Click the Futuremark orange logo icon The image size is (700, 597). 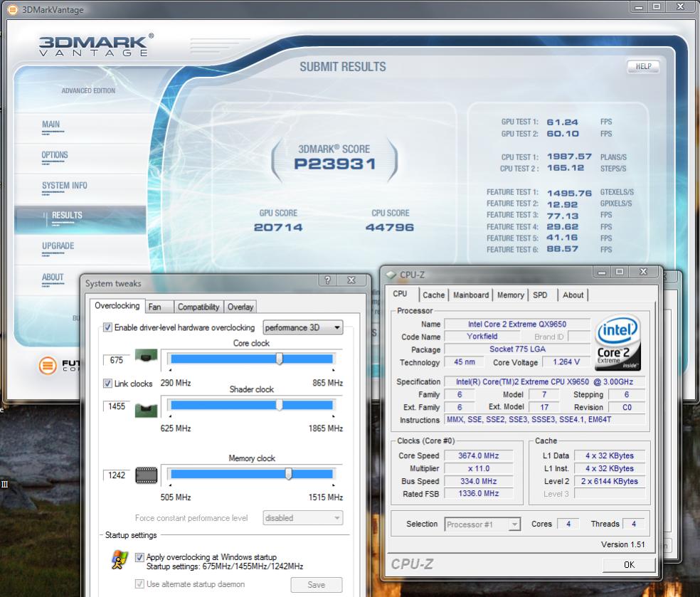pos(48,366)
